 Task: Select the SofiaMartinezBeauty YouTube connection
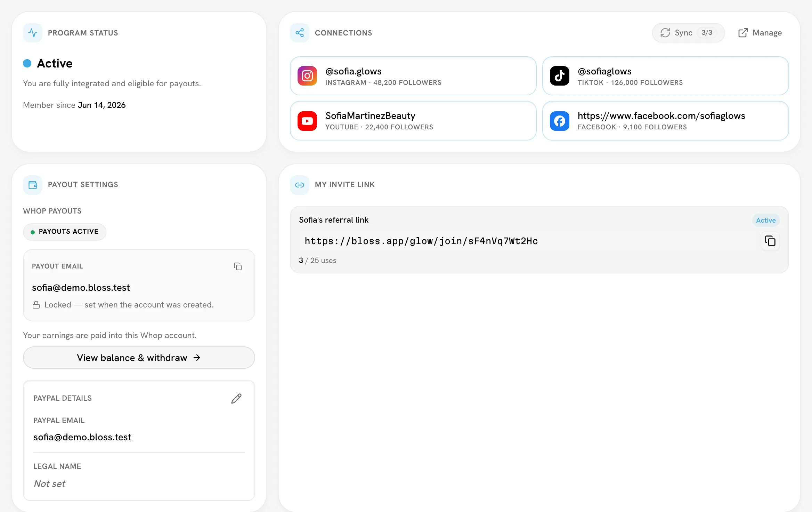(413, 121)
